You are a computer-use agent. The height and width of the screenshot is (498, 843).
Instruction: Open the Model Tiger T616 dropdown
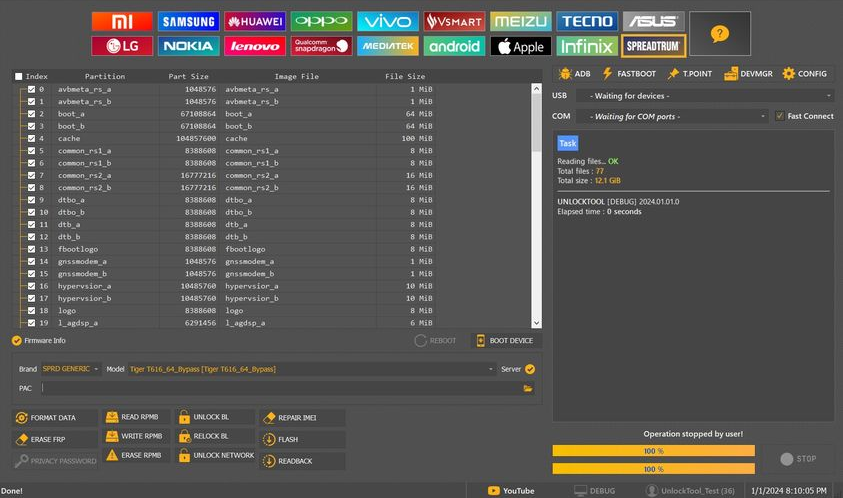(x=311, y=369)
